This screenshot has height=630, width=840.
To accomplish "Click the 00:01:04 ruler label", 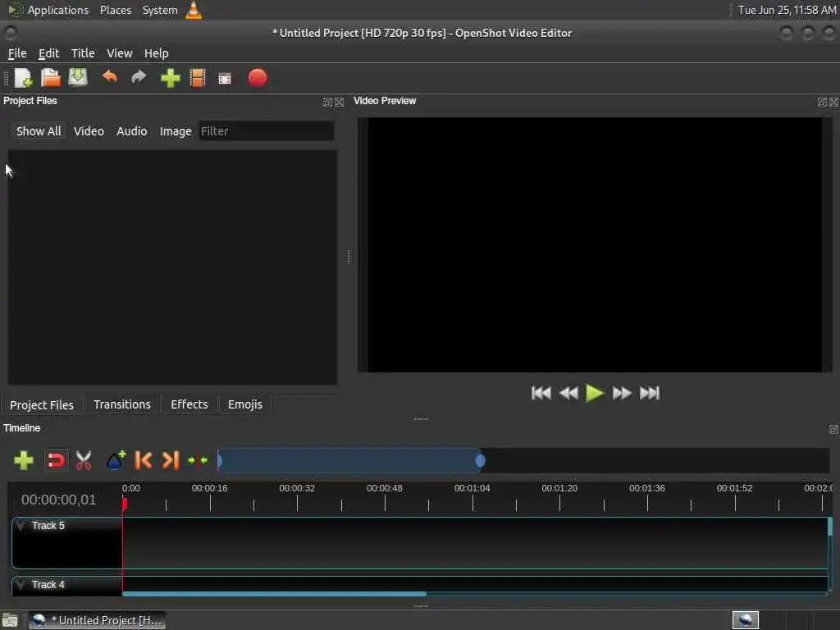I will pos(472,488).
